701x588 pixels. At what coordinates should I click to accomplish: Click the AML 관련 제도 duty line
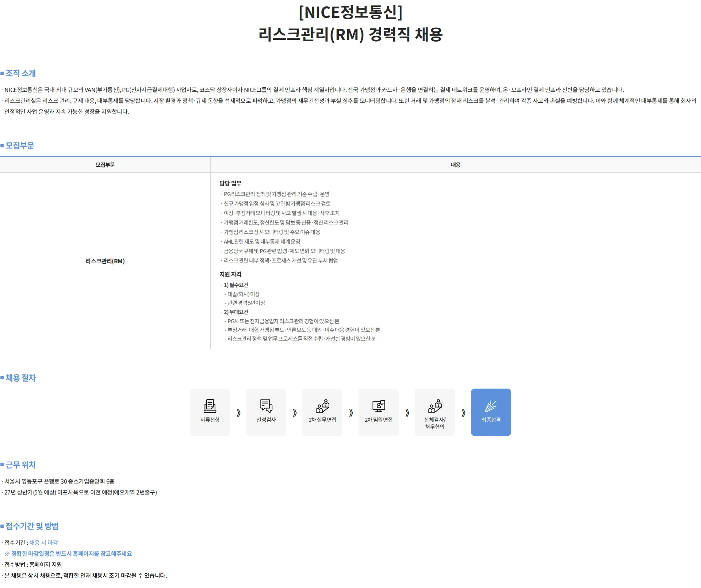click(262, 241)
